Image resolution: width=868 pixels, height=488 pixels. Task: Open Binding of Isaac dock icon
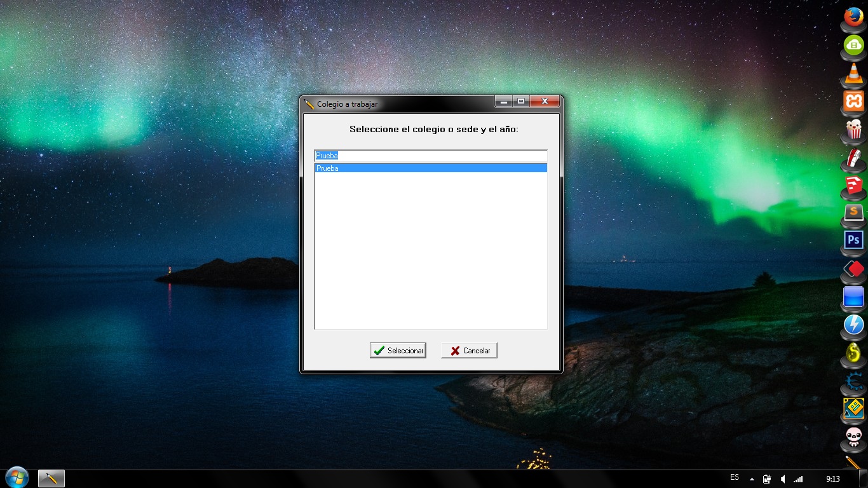coord(853,436)
